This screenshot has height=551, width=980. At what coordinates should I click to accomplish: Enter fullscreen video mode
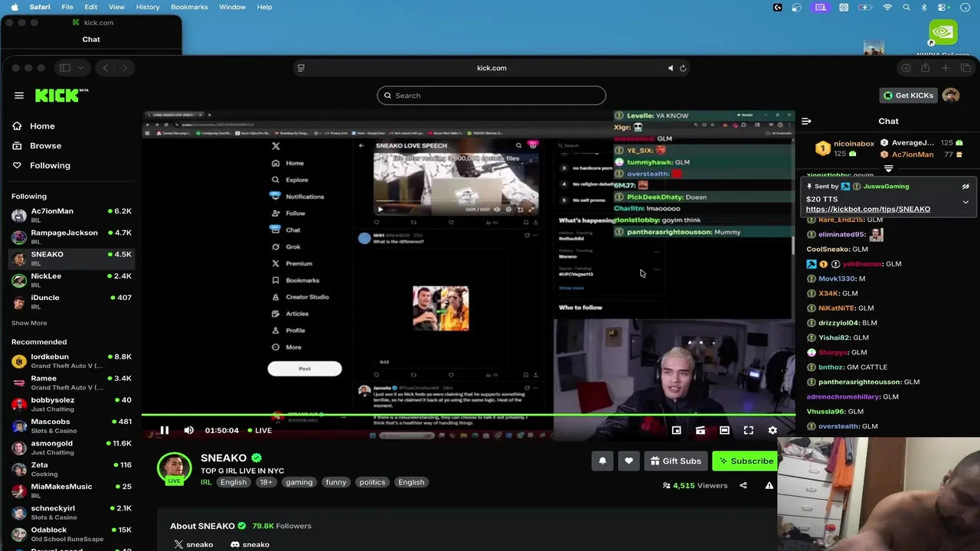tap(749, 430)
